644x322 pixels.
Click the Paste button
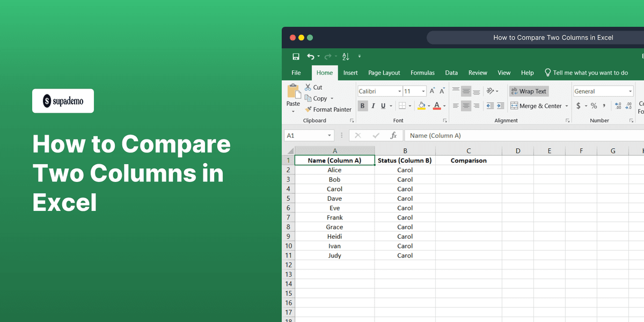pos(293,99)
